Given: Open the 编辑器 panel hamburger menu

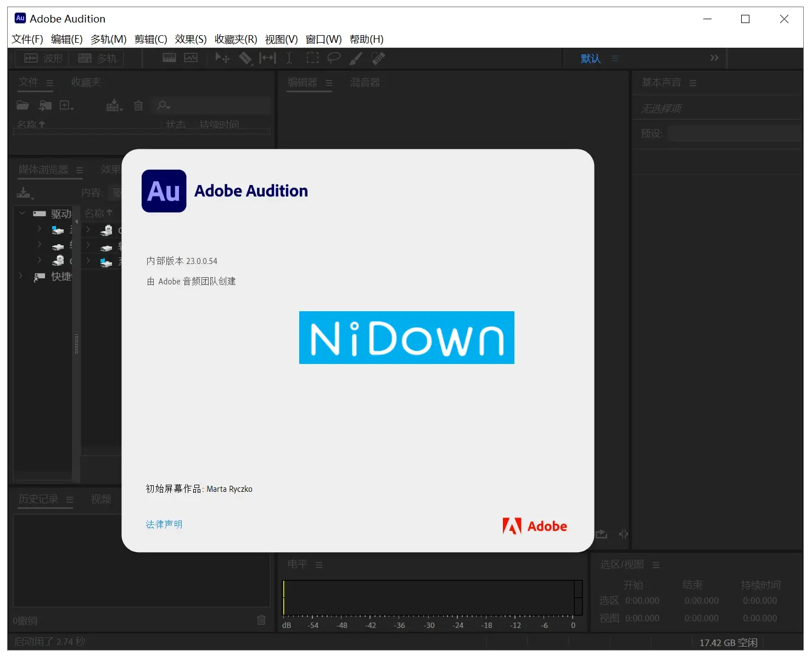Looking at the screenshot, I should point(329,83).
